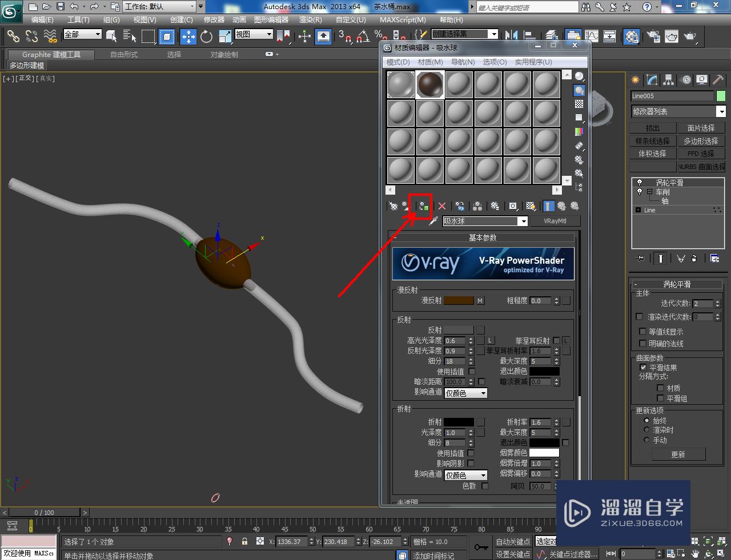Click 漫反射 brown color swatch
This screenshot has height=560, width=731.
(459, 300)
